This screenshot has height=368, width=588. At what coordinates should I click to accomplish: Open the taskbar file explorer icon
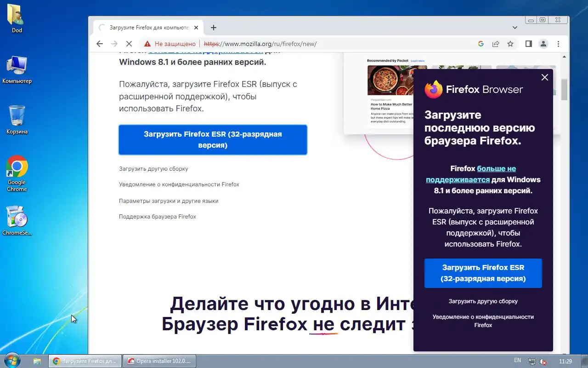37,361
